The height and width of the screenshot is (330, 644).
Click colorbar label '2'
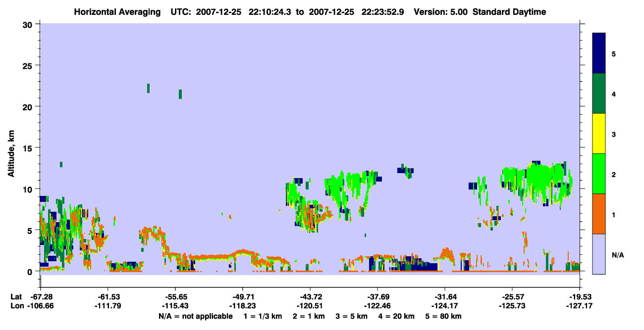(x=614, y=174)
